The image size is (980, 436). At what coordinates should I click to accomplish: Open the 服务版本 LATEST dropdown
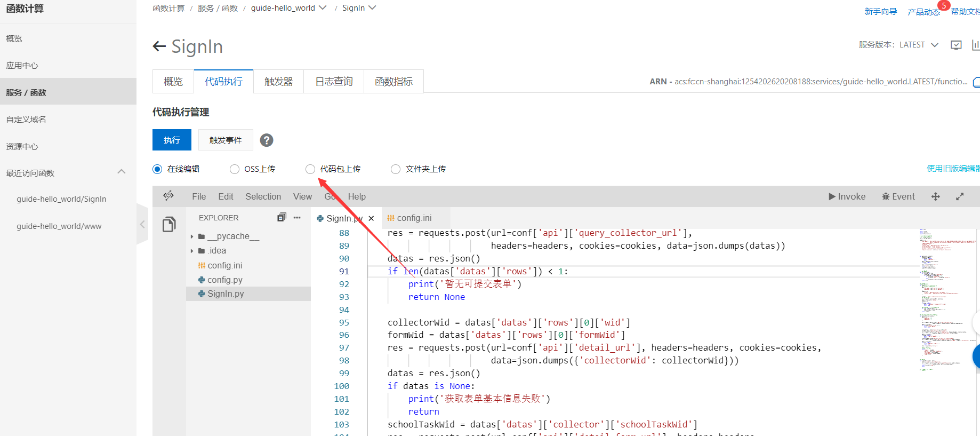click(934, 45)
